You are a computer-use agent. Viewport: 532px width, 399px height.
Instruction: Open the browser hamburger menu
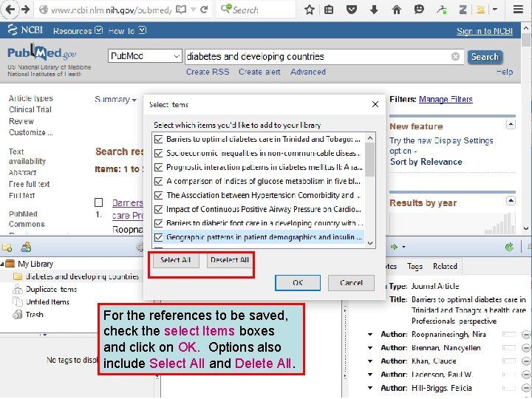click(518, 10)
